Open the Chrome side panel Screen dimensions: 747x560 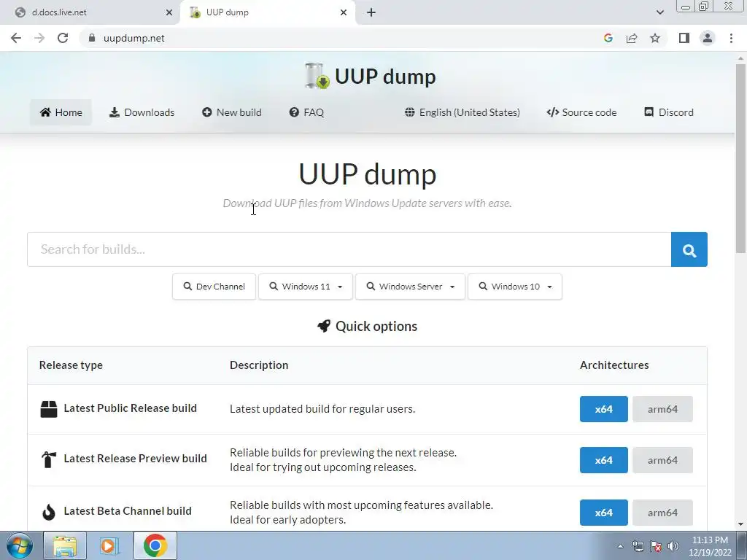coord(684,38)
